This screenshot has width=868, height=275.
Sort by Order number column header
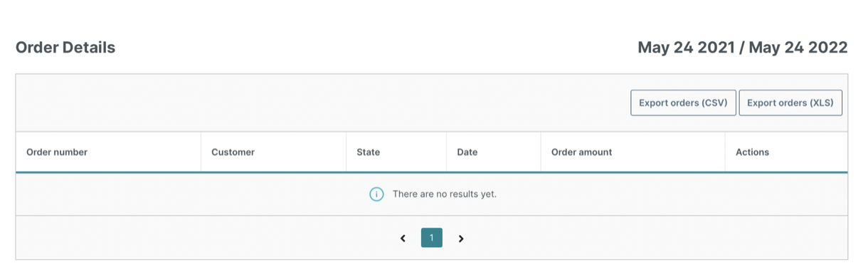[57, 152]
